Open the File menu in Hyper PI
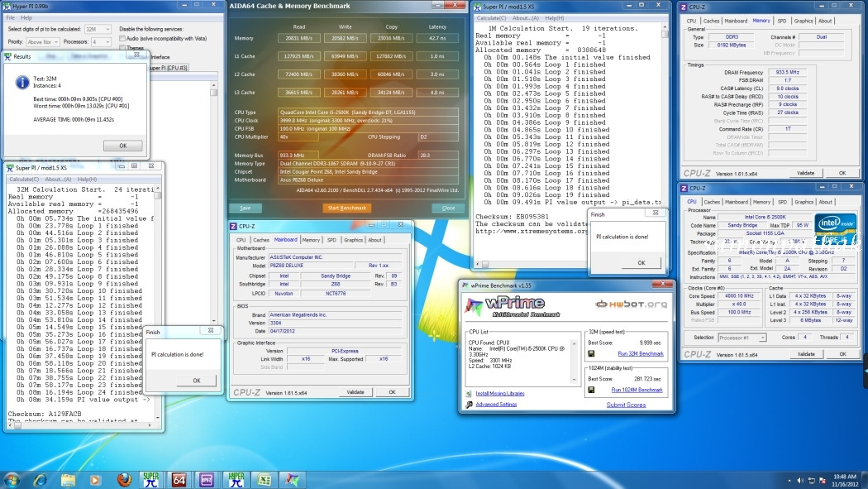Image resolution: width=868 pixels, height=489 pixels. click(x=11, y=17)
